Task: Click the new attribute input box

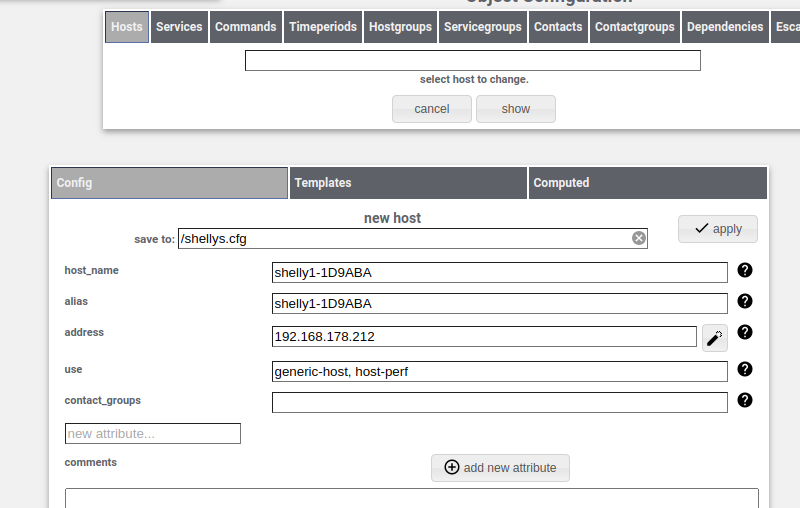Action: pos(153,434)
